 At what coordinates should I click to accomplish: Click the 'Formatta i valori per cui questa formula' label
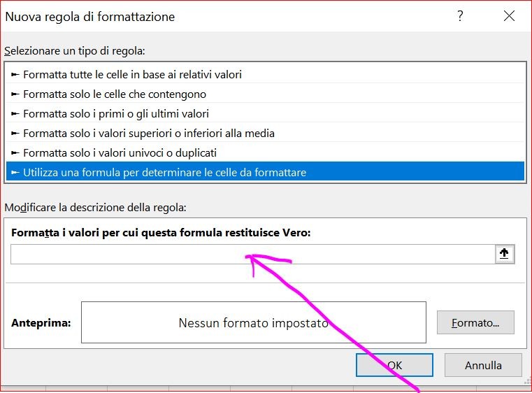point(161,233)
